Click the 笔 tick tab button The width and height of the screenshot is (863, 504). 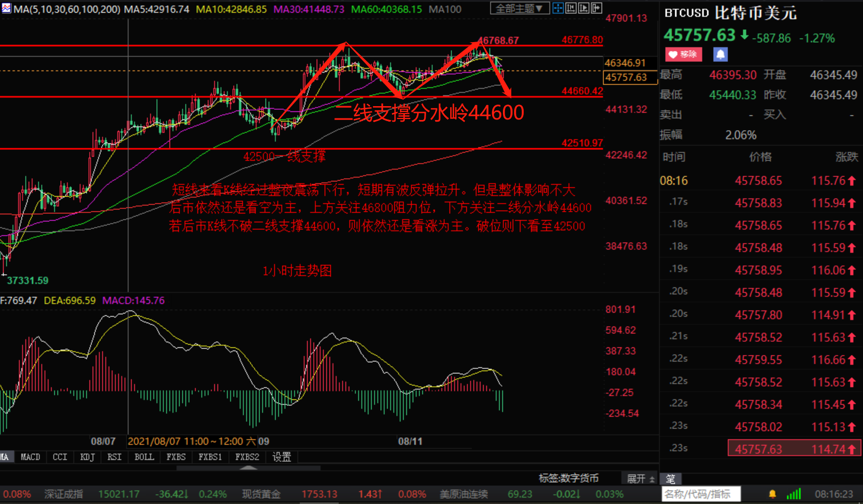[670, 479]
